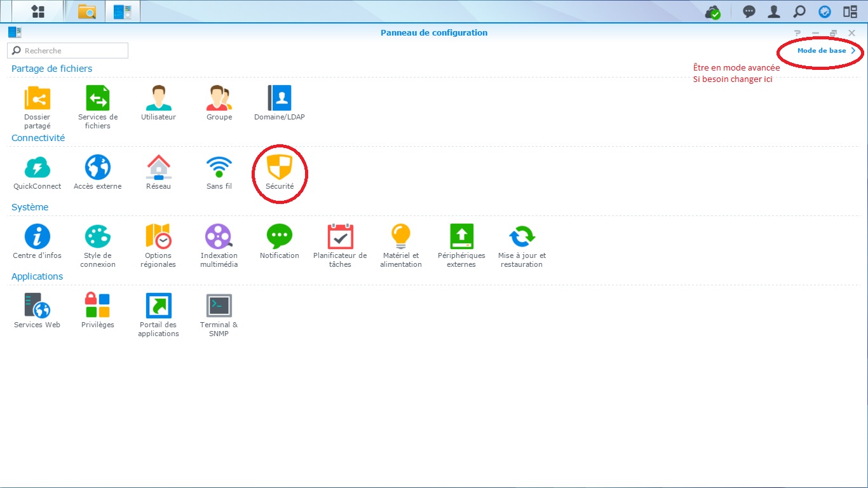Open the Groupe settings
The image size is (868, 488).
219,103
